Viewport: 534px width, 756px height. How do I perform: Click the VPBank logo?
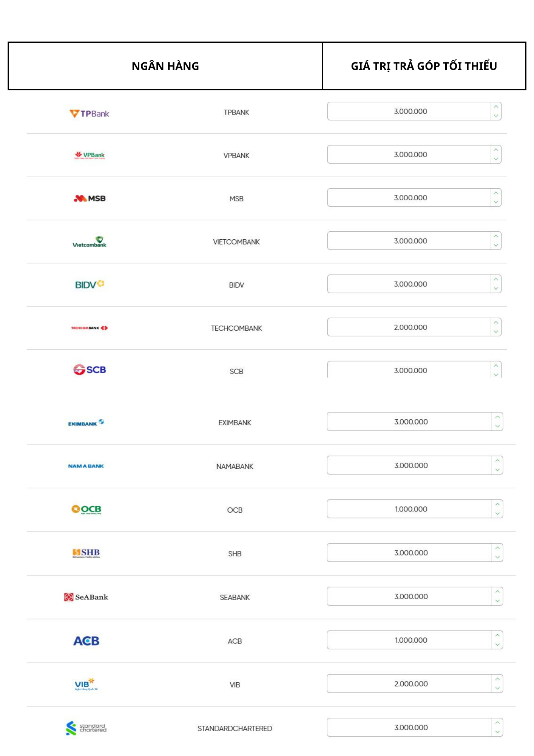pyautogui.click(x=90, y=155)
